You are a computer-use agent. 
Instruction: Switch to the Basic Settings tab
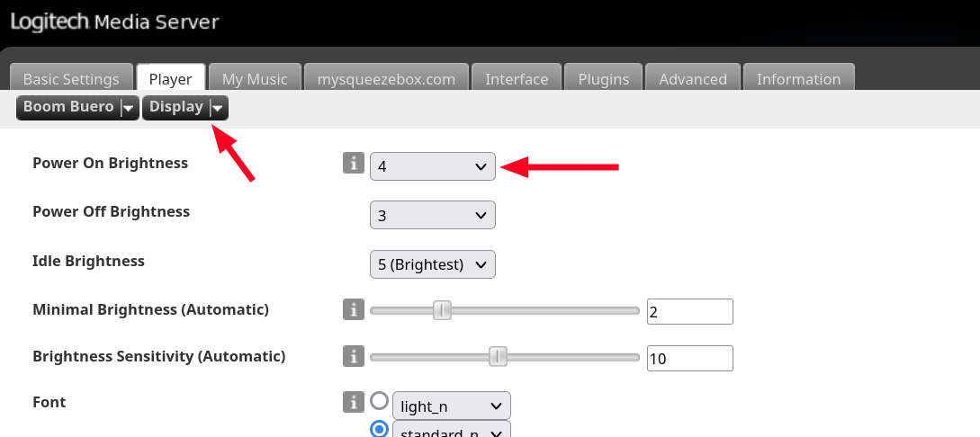point(71,79)
